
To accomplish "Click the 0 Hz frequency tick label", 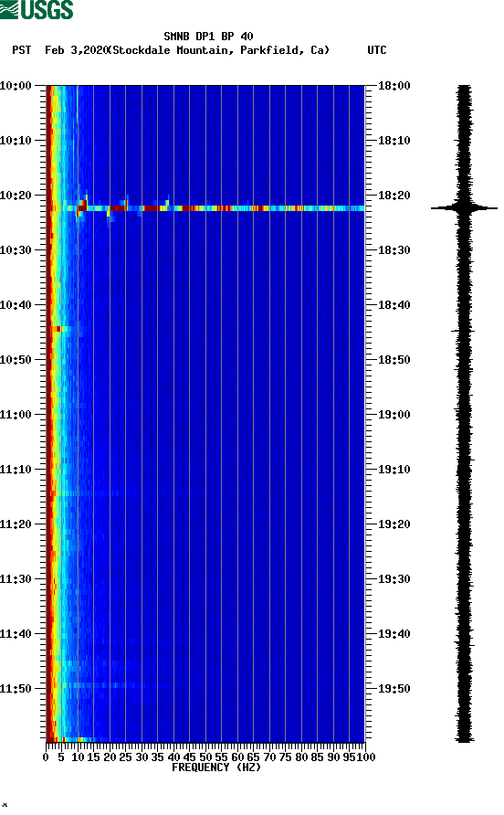I will coord(46,757).
